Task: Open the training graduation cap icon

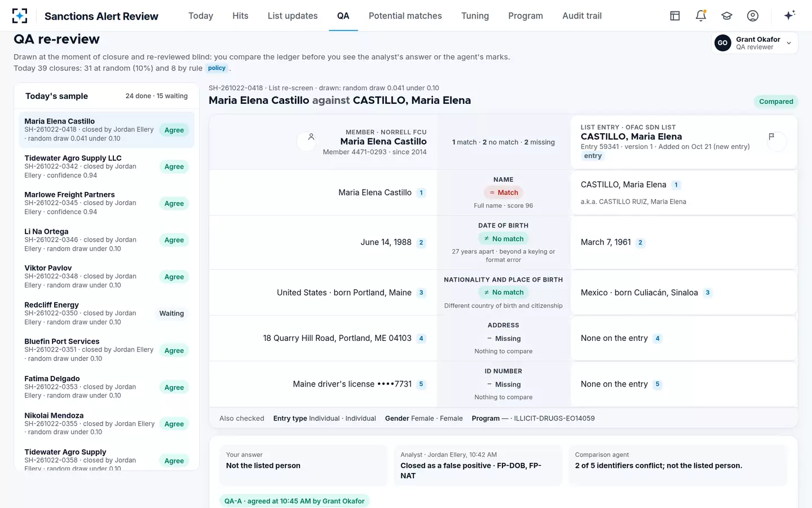Action: 727,16
